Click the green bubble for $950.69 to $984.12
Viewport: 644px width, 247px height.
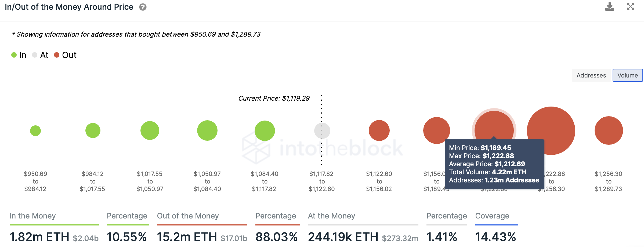(35, 131)
